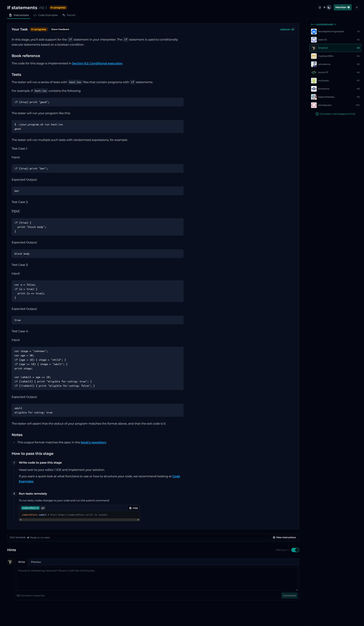
Task: Click the hard stages info icon
Action: 317,114
